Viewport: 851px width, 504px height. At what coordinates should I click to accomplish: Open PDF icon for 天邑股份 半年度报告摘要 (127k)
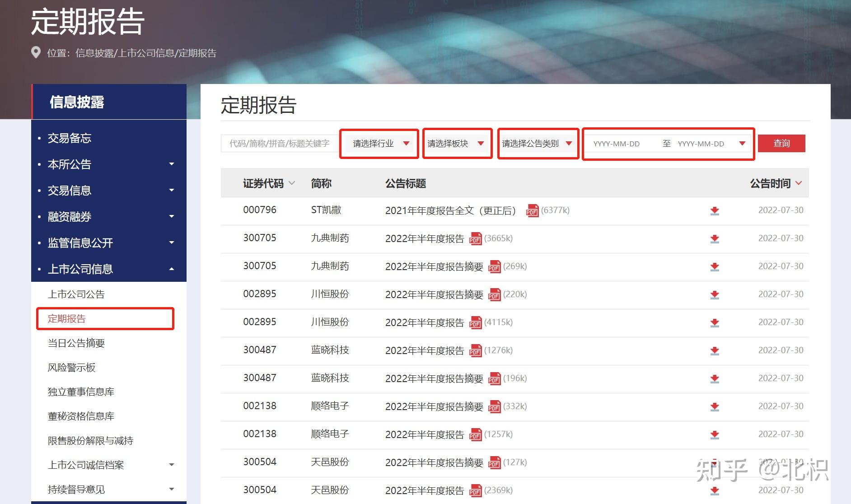click(x=494, y=462)
